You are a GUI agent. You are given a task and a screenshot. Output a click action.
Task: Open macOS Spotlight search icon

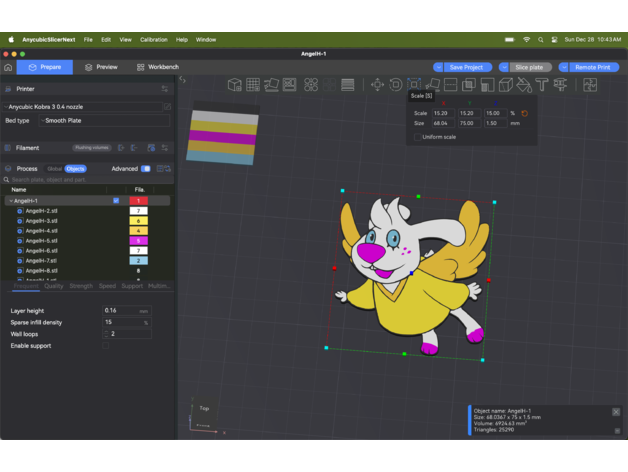541,40
